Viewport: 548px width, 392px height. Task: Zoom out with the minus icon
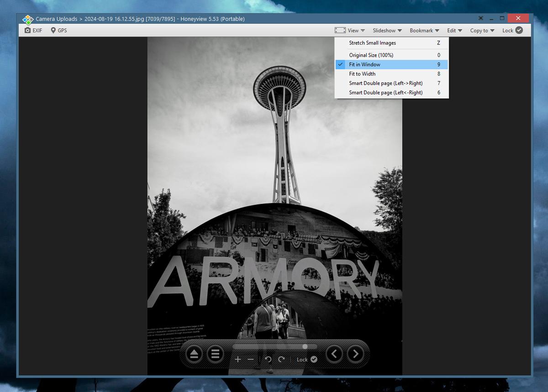point(251,360)
